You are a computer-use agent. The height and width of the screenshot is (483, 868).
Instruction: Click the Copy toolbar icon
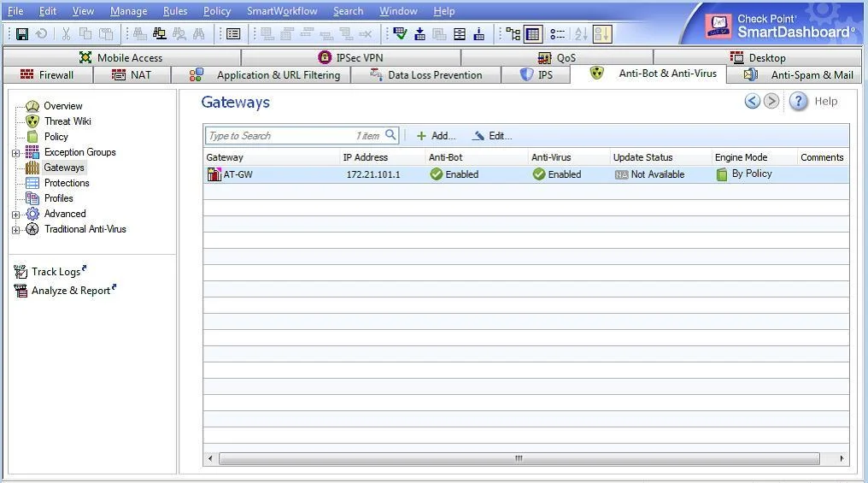click(x=85, y=34)
